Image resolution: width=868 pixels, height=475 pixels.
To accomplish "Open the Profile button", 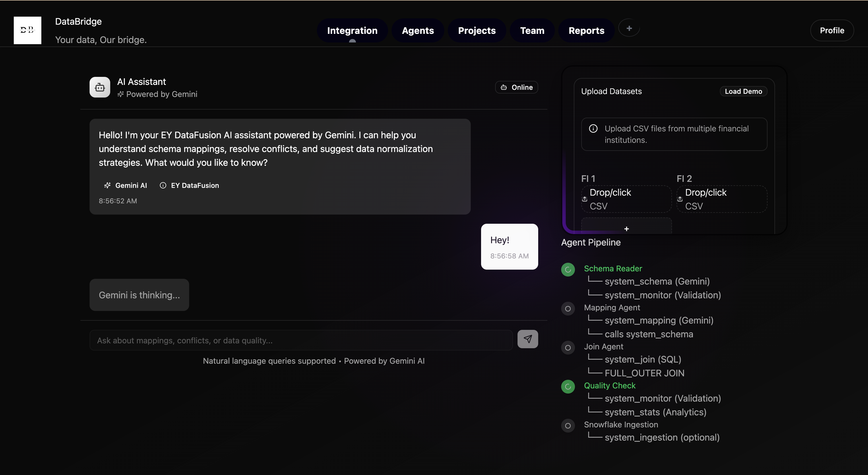I will tap(832, 31).
